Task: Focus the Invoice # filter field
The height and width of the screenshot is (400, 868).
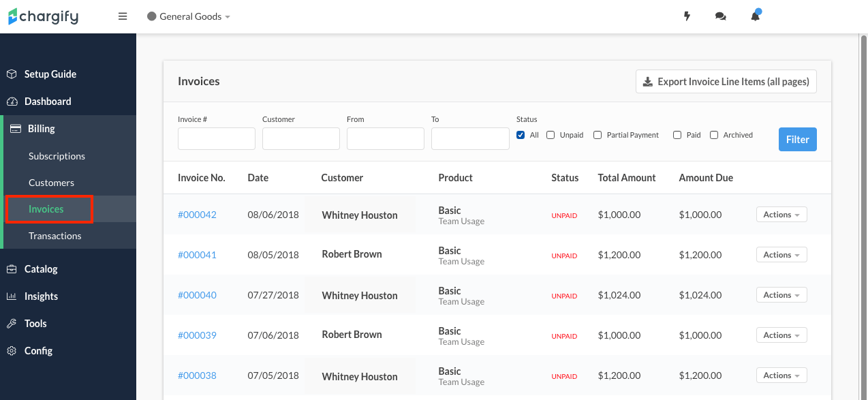Action: coord(217,138)
